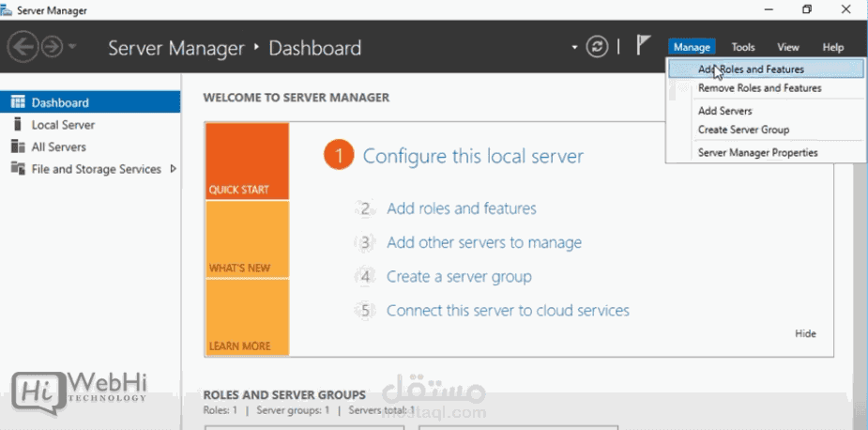The image size is (868, 430).
Task: Click the back navigation arrow
Action: click(x=23, y=47)
